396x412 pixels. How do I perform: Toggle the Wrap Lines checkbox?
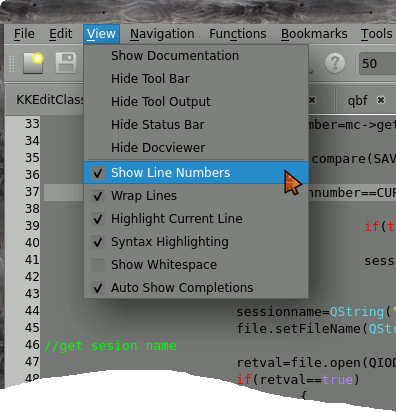coord(98,196)
